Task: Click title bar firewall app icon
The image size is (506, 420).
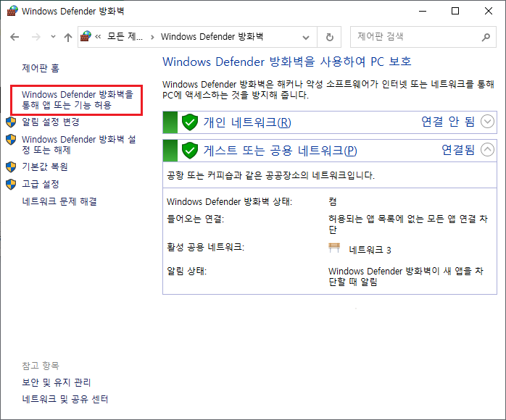Action: click(x=12, y=11)
